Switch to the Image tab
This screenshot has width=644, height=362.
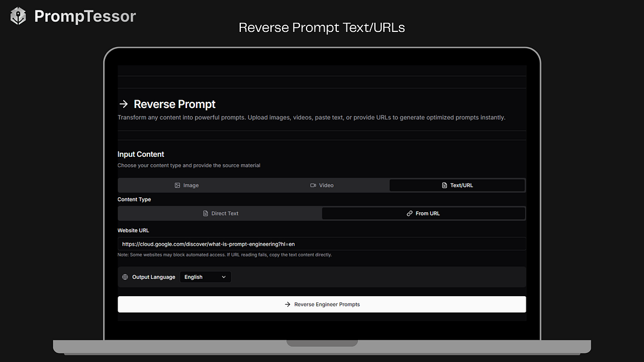187,185
